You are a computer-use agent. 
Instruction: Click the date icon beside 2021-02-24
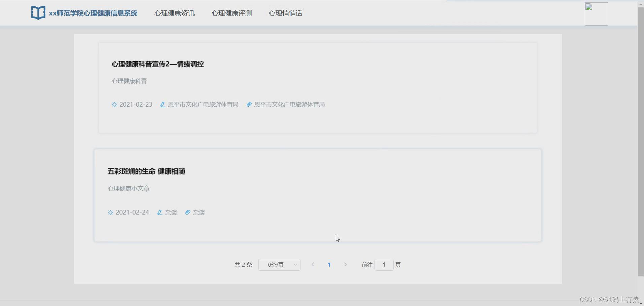pyautogui.click(x=110, y=212)
